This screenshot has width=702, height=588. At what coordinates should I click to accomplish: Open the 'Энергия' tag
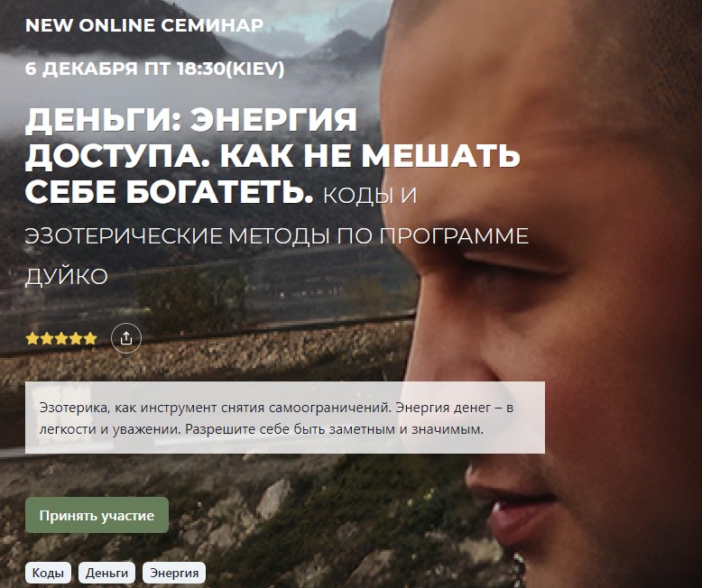[x=174, y=573]
